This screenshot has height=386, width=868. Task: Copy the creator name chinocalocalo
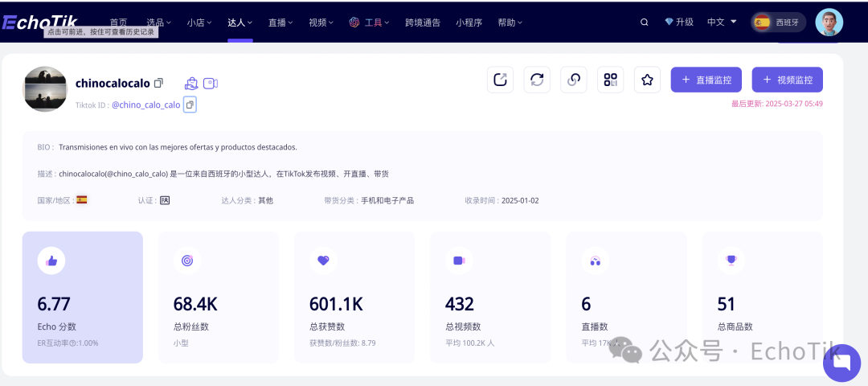click(158, 83)
